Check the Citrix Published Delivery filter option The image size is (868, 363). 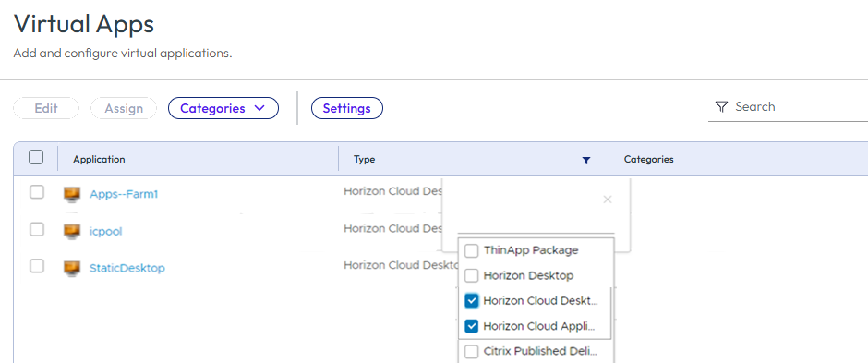(471, 352)
